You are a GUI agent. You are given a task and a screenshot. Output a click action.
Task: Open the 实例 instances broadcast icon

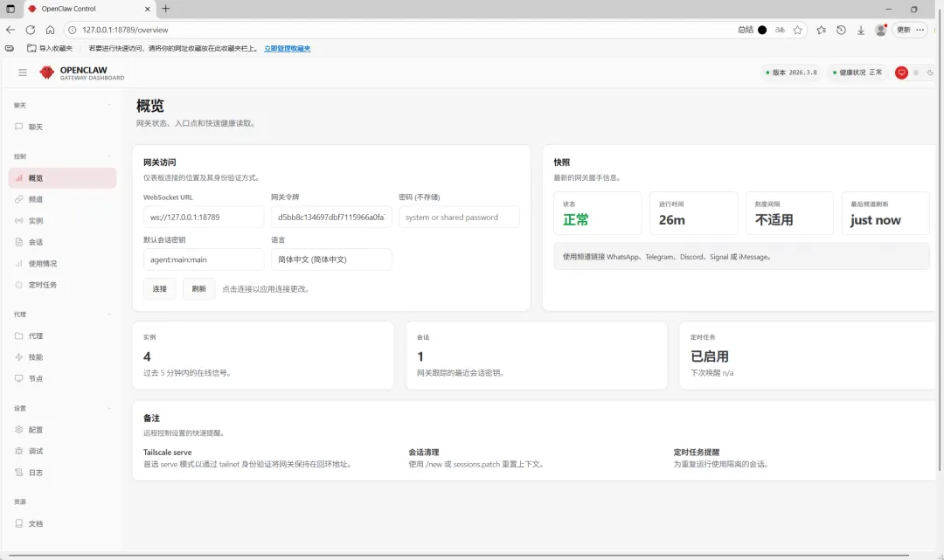pos(18,221)
